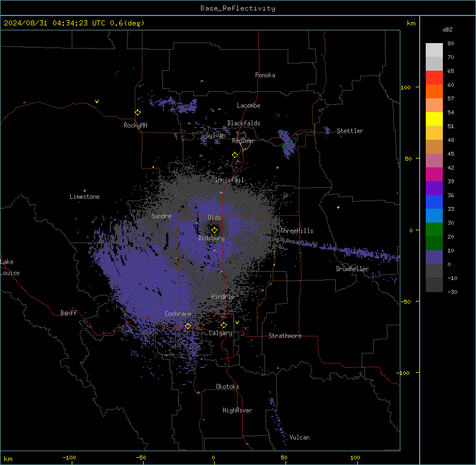Image resolution: width=476 pixels, height=465 pixels.
Task: Click the Stettler city label
Action: pos(350,131)
